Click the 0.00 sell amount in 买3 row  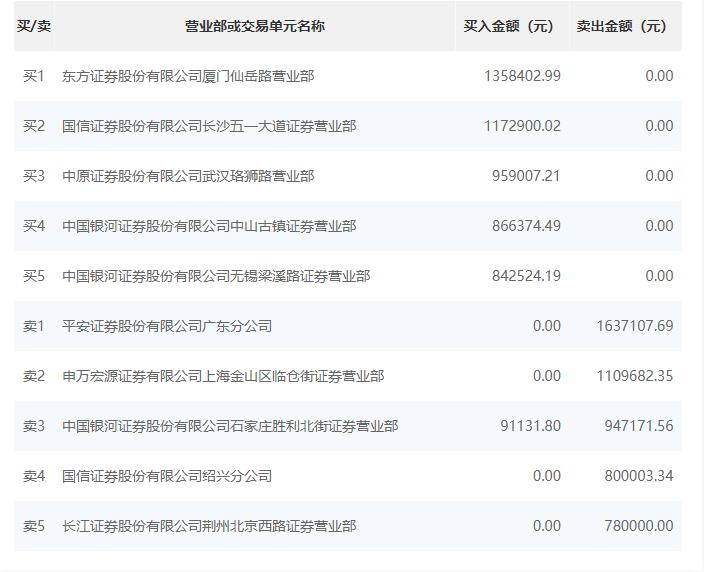(x=660, y=176)
